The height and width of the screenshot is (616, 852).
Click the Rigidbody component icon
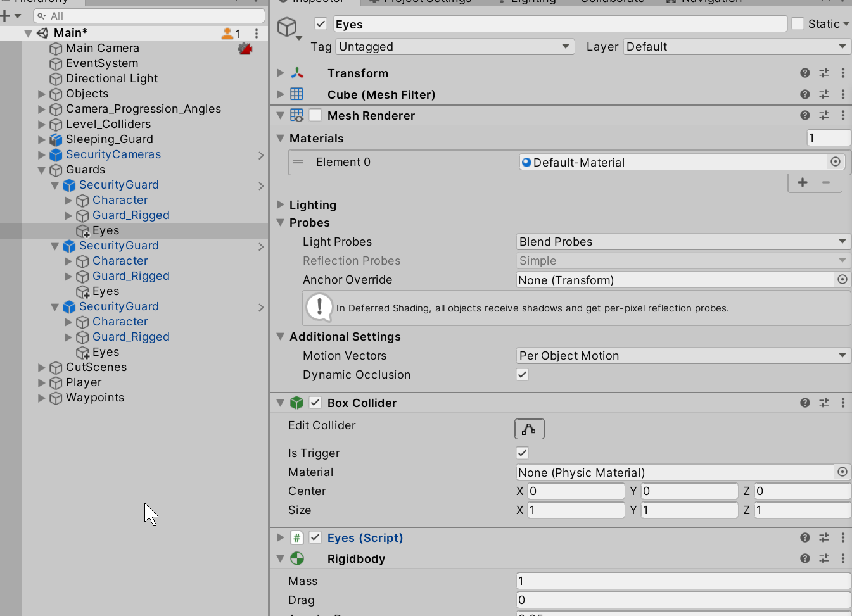[x=296, y=558]
